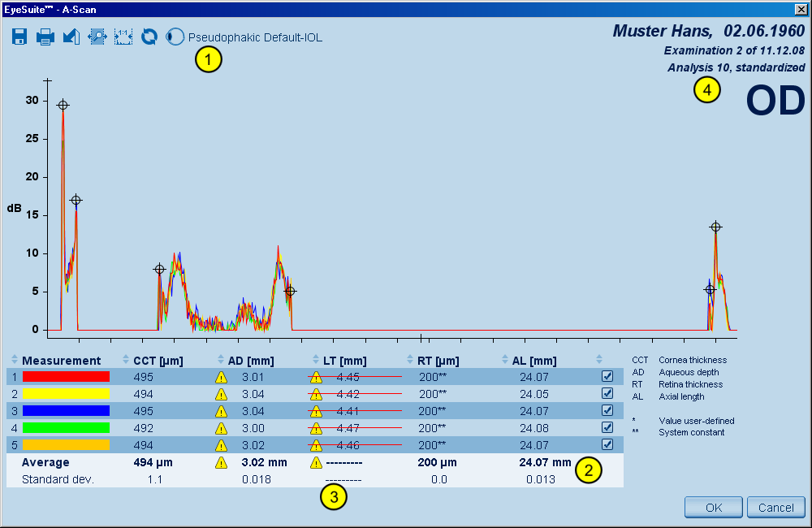Select the red measurement 1 color bar
This screenshot has width=812, height=528.
click(x=66, y=377)
